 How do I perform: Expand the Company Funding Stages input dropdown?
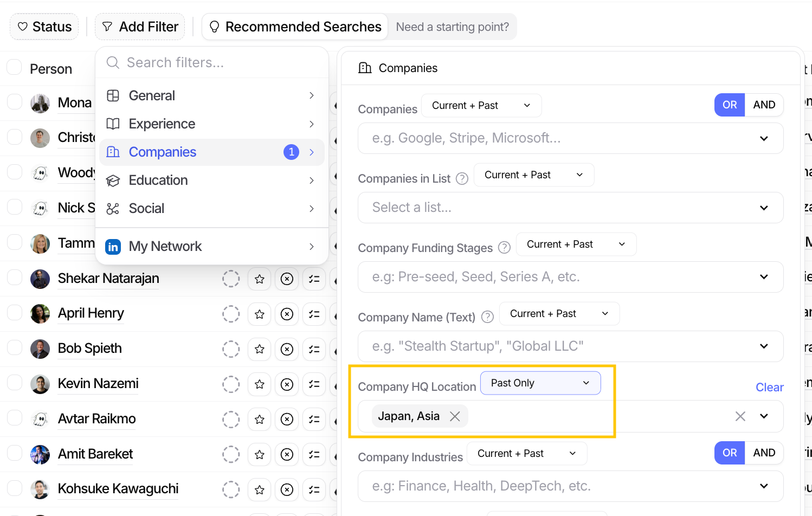click(764, 277)
